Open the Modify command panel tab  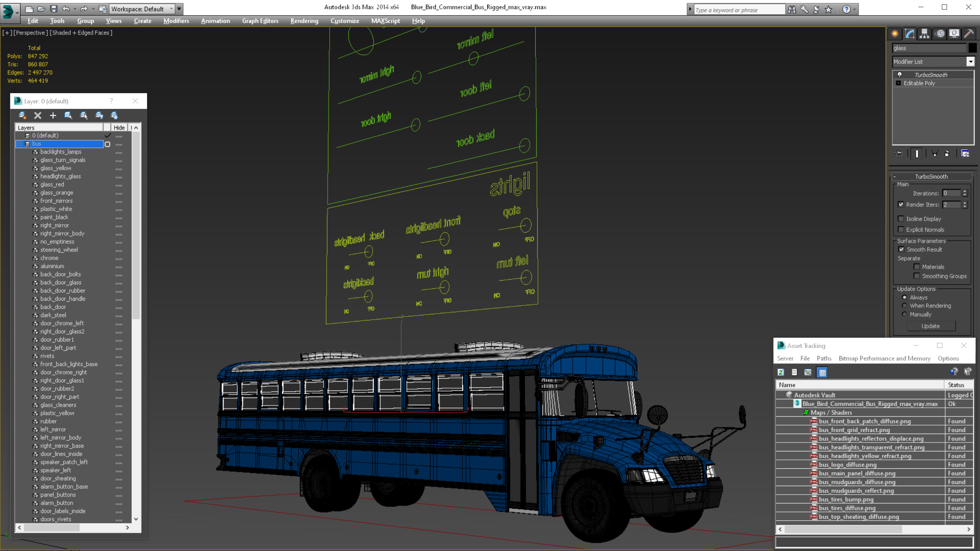[910, 34]
